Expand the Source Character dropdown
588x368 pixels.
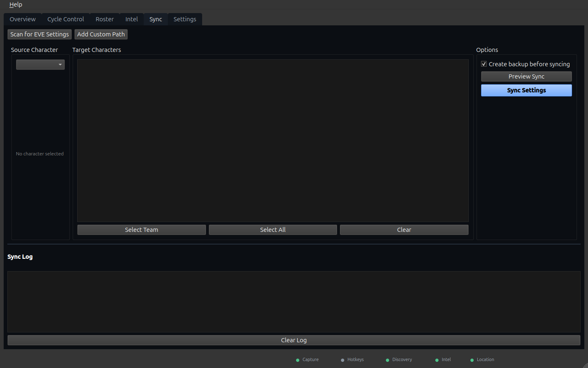pyautogui.click(x=40, y=65)
